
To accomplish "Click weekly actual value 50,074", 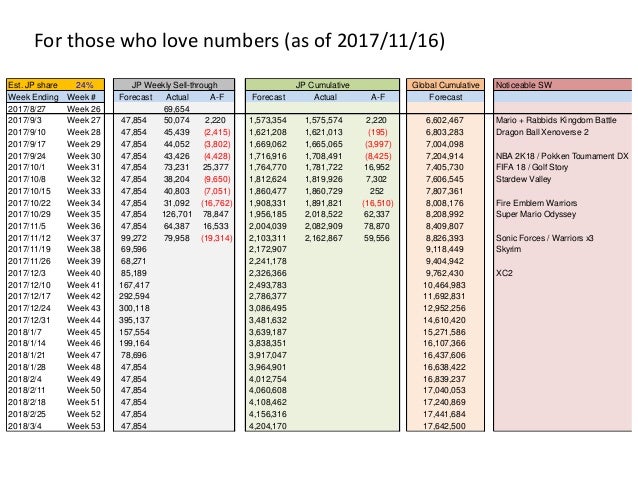I will (177, 120).
